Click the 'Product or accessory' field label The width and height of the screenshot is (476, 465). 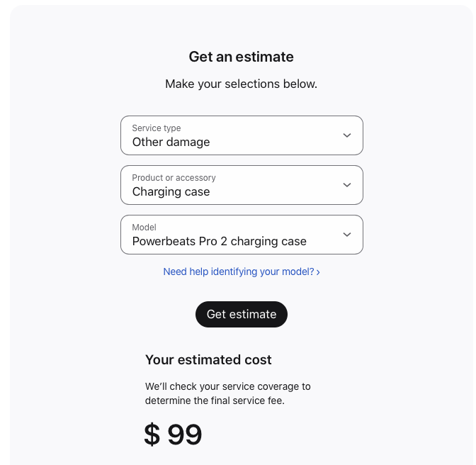pyautogui.click(x=174, y=178)
